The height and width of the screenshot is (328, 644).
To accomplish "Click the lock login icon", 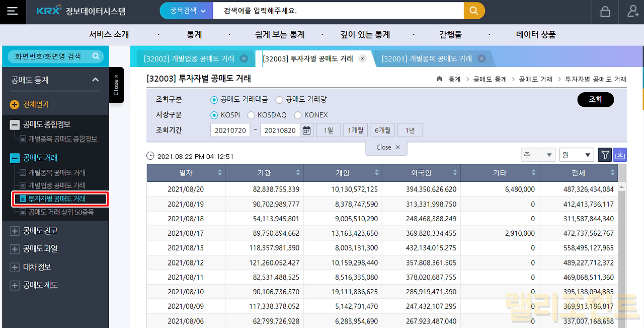I will point(605,11).
